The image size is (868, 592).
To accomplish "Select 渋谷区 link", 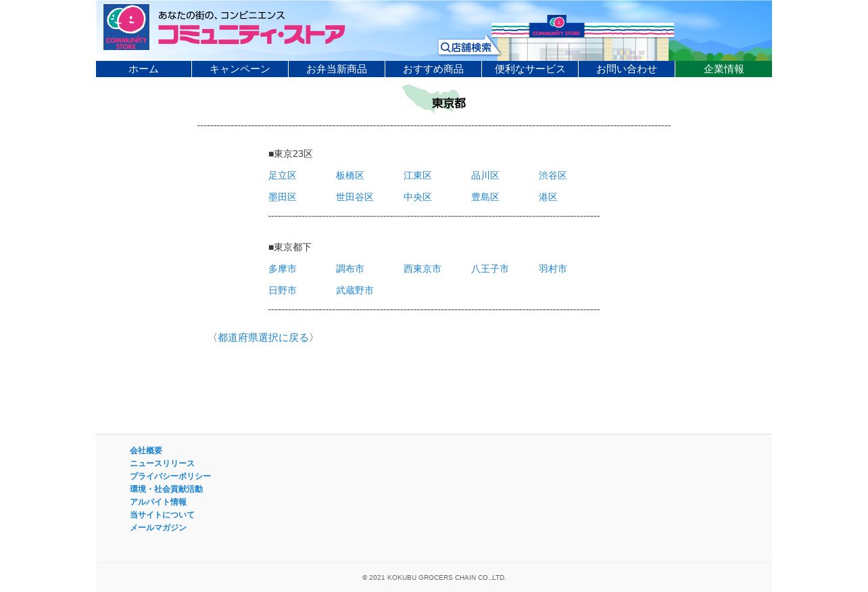I will [553, 175].
